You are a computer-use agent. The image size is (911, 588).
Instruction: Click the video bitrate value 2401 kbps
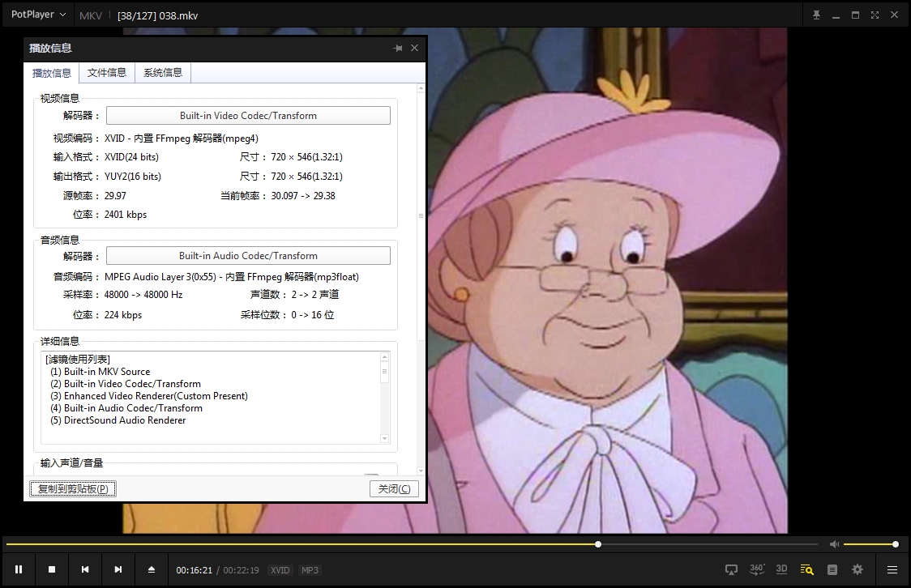126,214
